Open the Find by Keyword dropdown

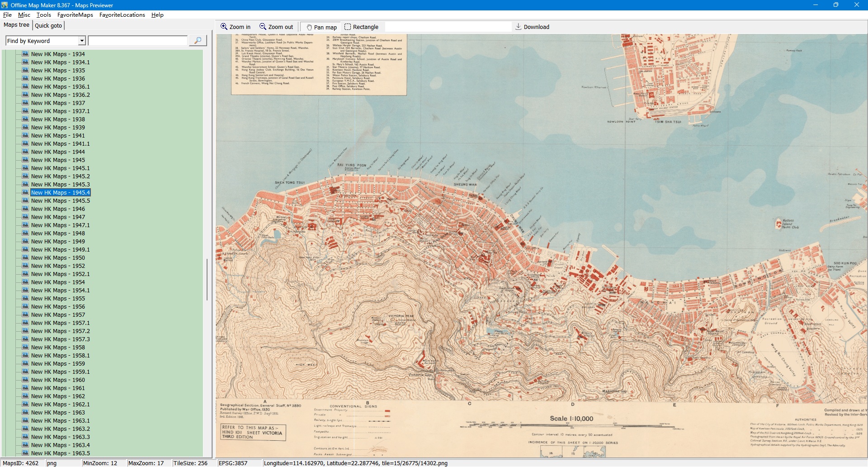(x=82, y=41)
